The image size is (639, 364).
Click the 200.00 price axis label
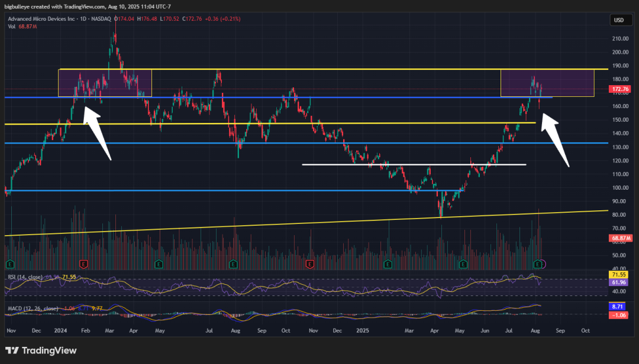tap(620, 52)
